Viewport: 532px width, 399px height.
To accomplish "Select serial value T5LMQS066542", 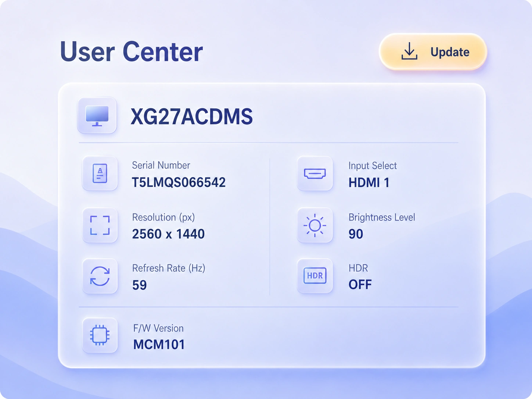I will tap(179, 182).
